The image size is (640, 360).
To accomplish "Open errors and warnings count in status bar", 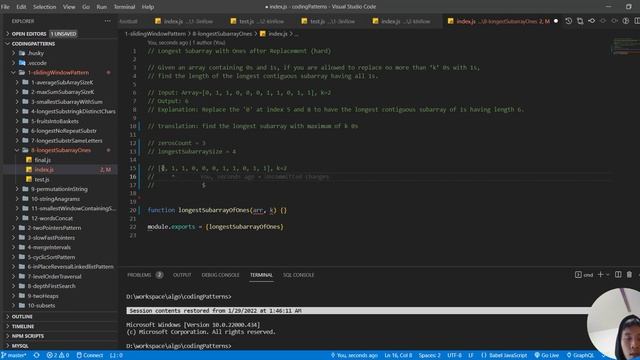I will coord(58,355).
